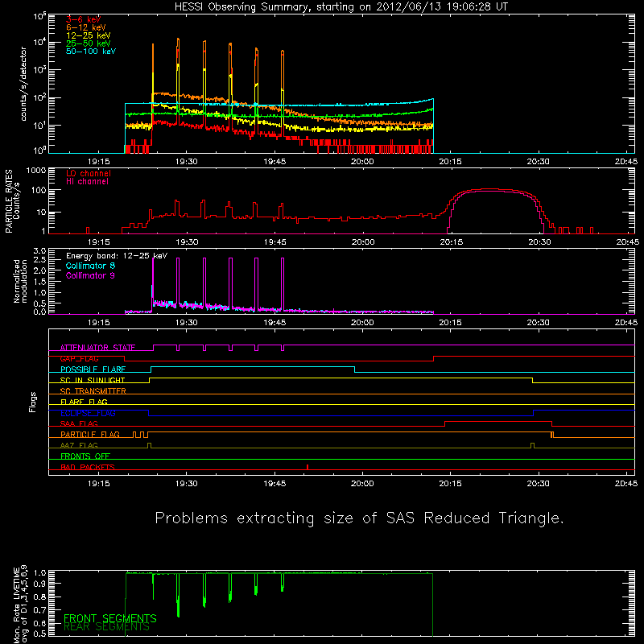Click the counts/s/detector axis label
Viewport: 644px width, 644px height.
23,84
